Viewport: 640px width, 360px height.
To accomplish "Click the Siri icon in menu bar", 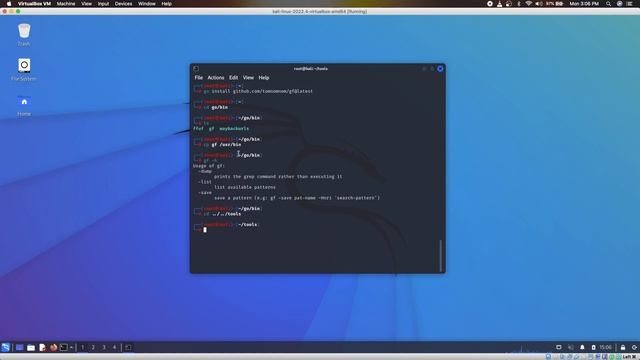I will point(619,4).
